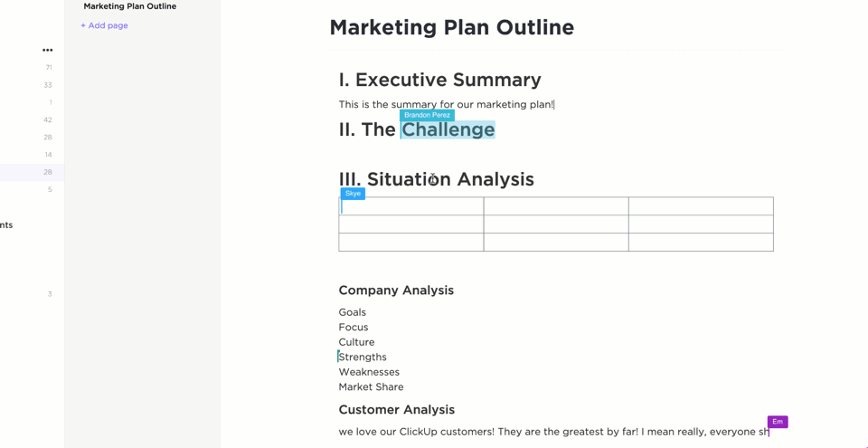Click the Executive Summary heading
This screenshot has width=868, height=448.
439,80
